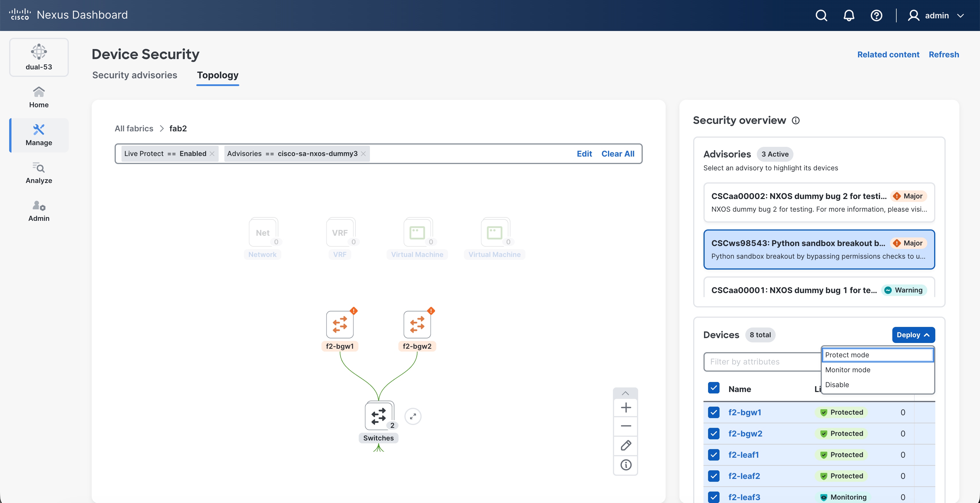Focus the Filter by attributes field
Screen dimensions: 980x503
[x=763, y=362]
